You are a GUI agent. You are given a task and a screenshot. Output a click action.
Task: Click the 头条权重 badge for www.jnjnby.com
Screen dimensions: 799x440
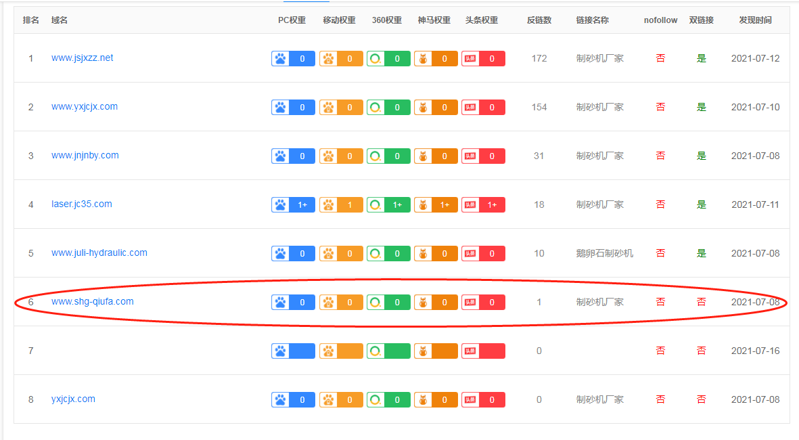tap(483, 156)
